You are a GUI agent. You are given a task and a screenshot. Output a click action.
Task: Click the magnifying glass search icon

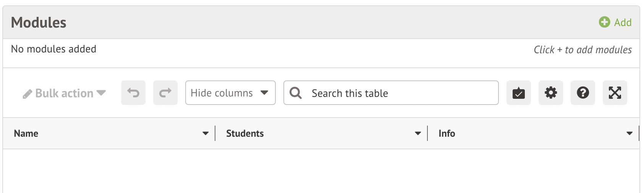[295, 93]
